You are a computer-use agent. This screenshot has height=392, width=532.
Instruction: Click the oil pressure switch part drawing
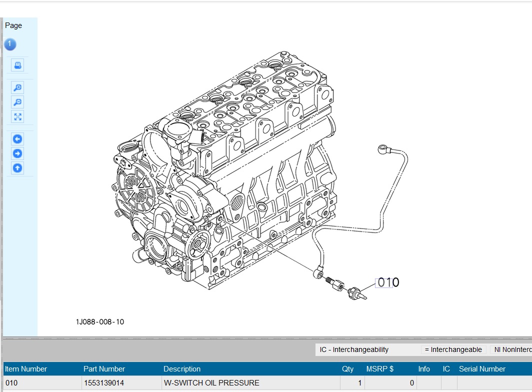[357, 293]
